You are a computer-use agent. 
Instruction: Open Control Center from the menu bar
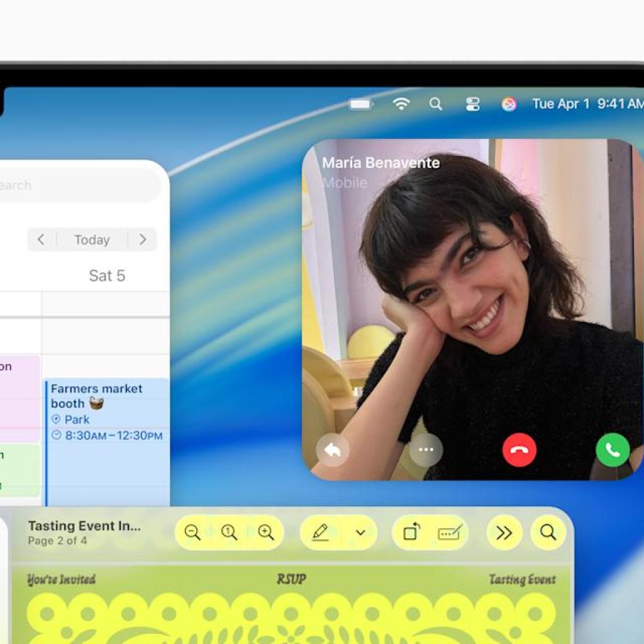click(x=473, y=104)
